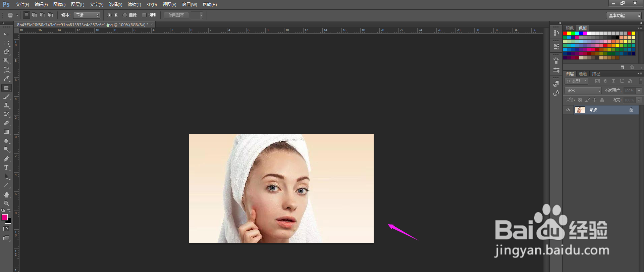Open the 填充 fill dropdown arrow

pyautogui.click(x=639, y=100)
